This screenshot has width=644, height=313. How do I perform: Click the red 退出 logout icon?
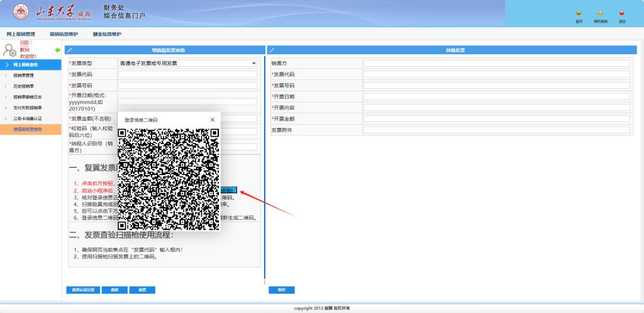[x=622, y=13]
